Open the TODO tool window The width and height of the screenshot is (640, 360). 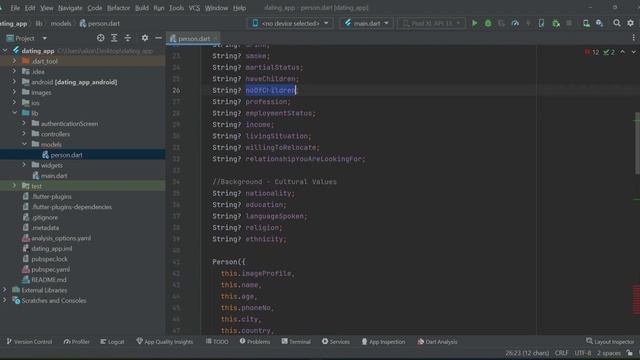[x=217, y=342]
